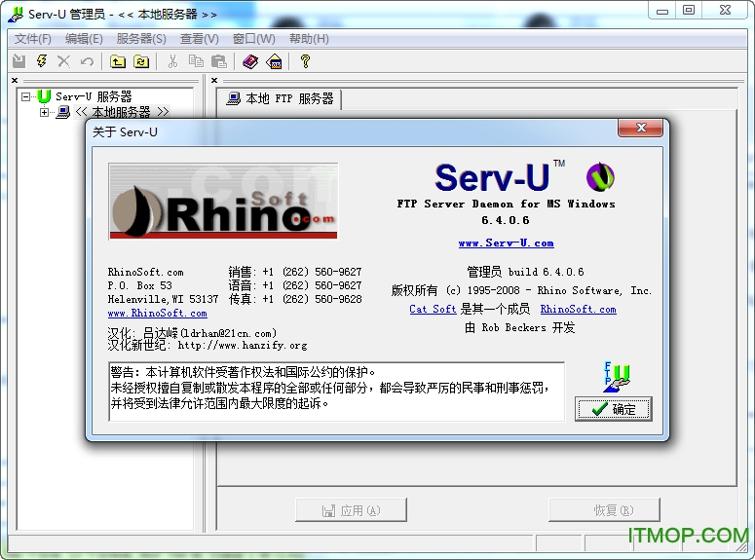Click the 销售 sales phone number line
This screenshot has height=560, width=755.
pyautogui.click(x=295, y=272)
